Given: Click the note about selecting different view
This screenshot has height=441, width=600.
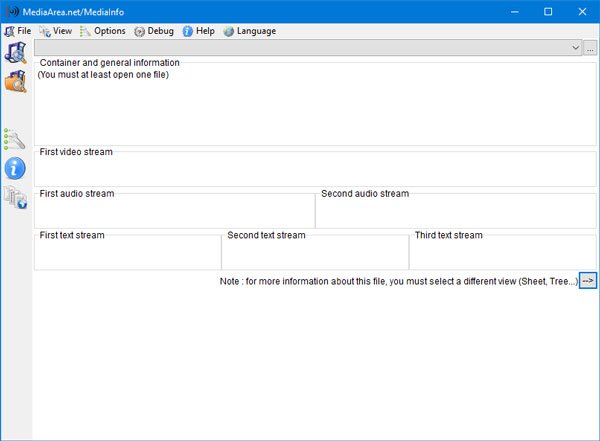Looking at the screenshot, I should point(399,281).
